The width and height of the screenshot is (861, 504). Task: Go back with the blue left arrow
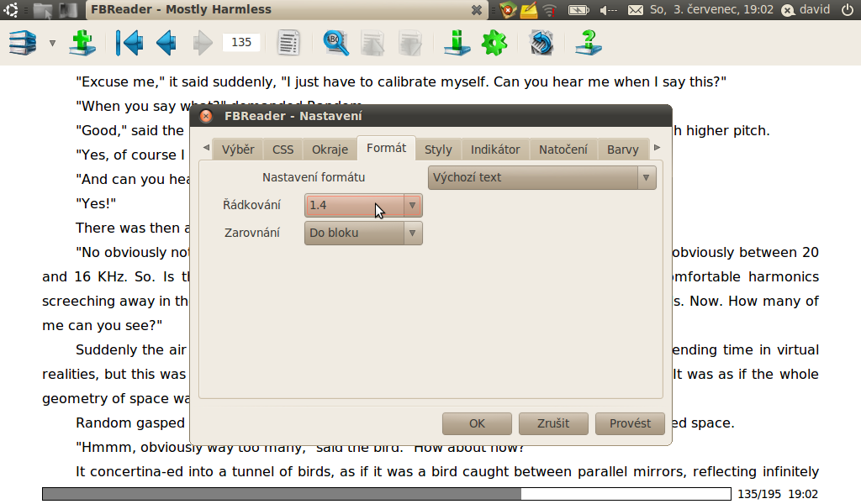[166, 43]
